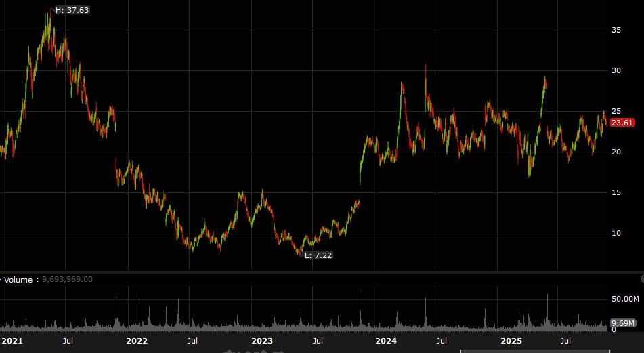The height and width of the screenshot is (353, 644).
Task: Click the L: 7.22 low price label
Action: tap(318, 255)
